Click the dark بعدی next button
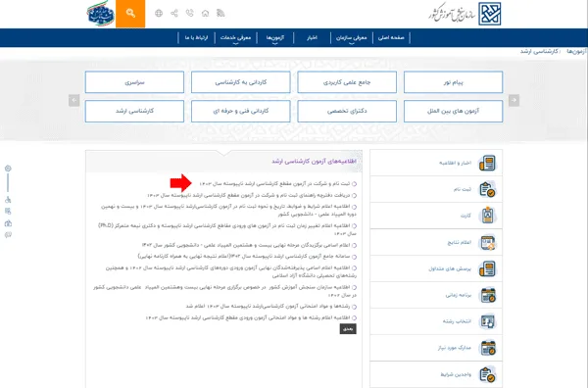The width and height of the screenshot is (588, 388). (348, 329)
